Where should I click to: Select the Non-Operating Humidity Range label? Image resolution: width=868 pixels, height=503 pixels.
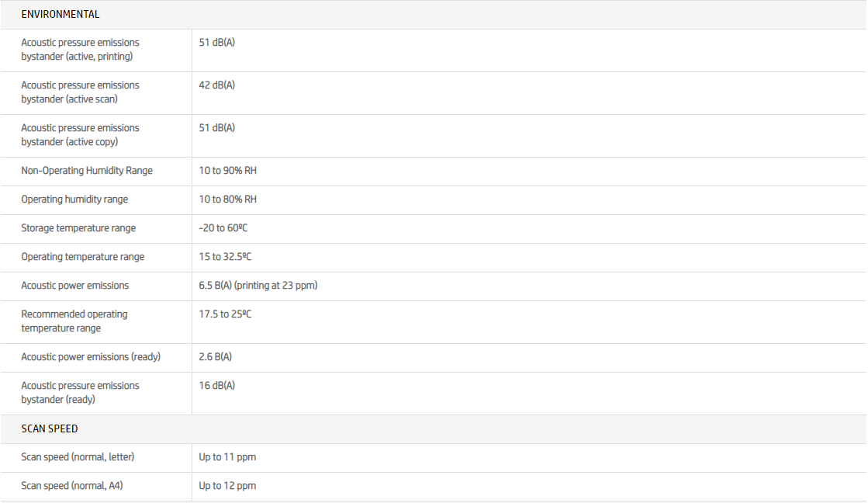[87, 171]
